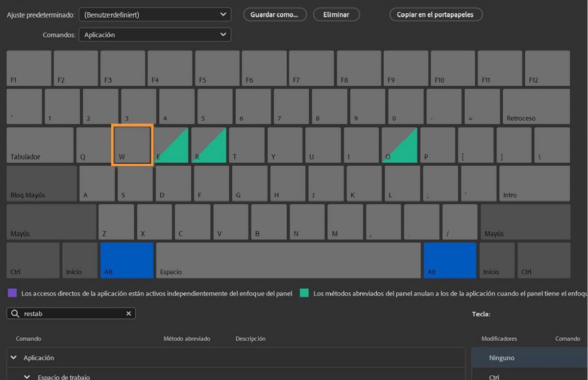Image resolution: width=588 pixels, height=380 pixels.
Task: Click the M key
Action: point(345,222)
